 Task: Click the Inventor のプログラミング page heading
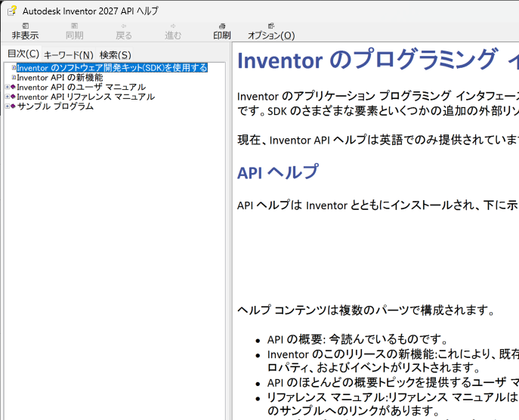pos(378,60)
